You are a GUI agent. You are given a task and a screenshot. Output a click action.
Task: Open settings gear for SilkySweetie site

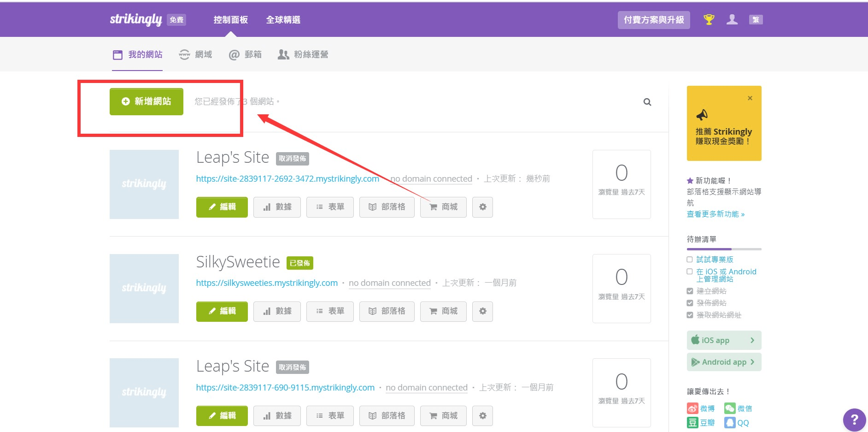pos(482,311)
